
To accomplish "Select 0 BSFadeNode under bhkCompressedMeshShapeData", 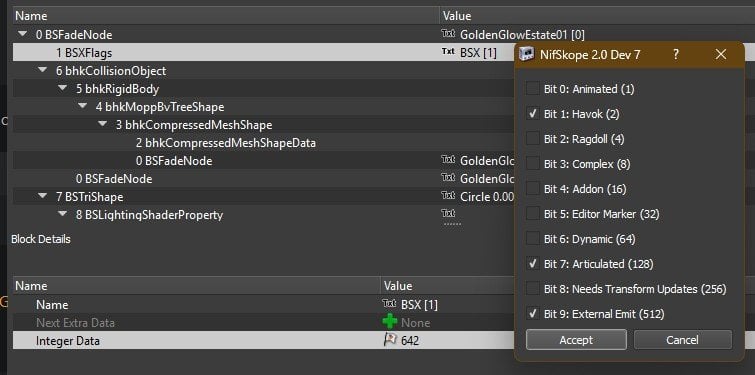I will point(173,161).
